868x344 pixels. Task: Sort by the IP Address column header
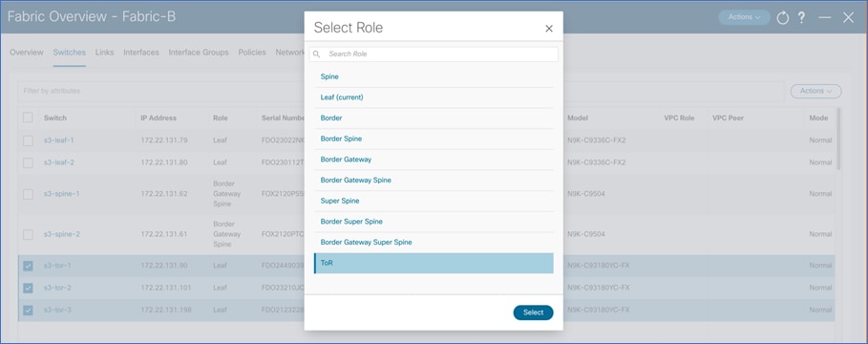159,118
